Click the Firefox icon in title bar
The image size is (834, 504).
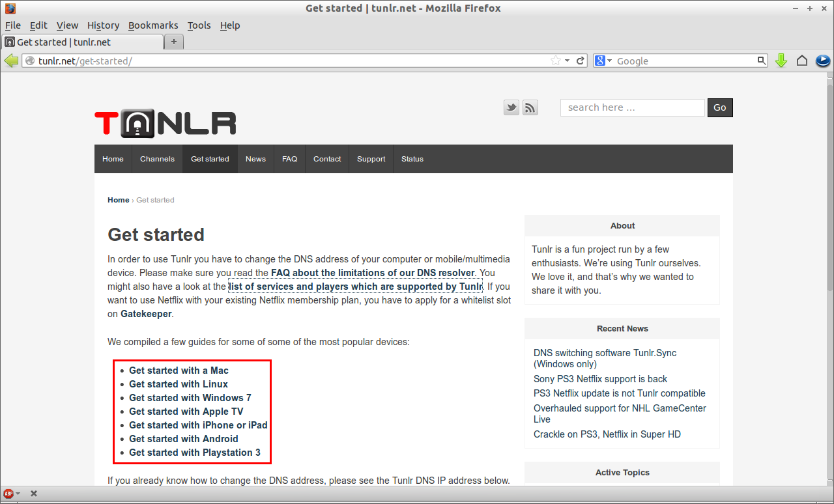pos(10,8)
